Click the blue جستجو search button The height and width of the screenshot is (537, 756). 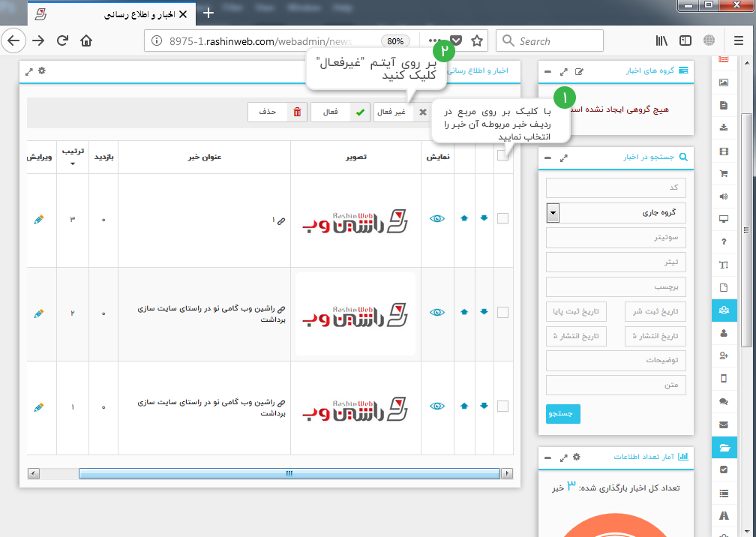563,414
